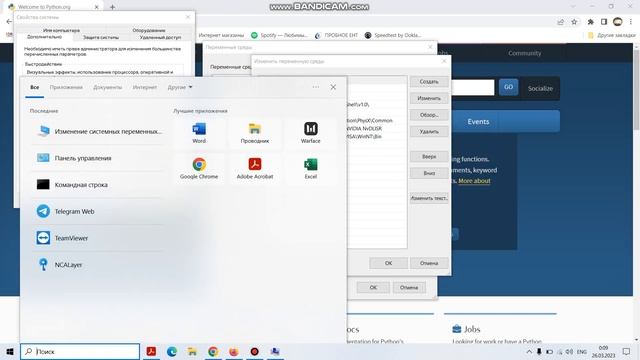The image size is (640, 360).
Task: Open the Community menu on Python.org
Action: tap(524, 53)
